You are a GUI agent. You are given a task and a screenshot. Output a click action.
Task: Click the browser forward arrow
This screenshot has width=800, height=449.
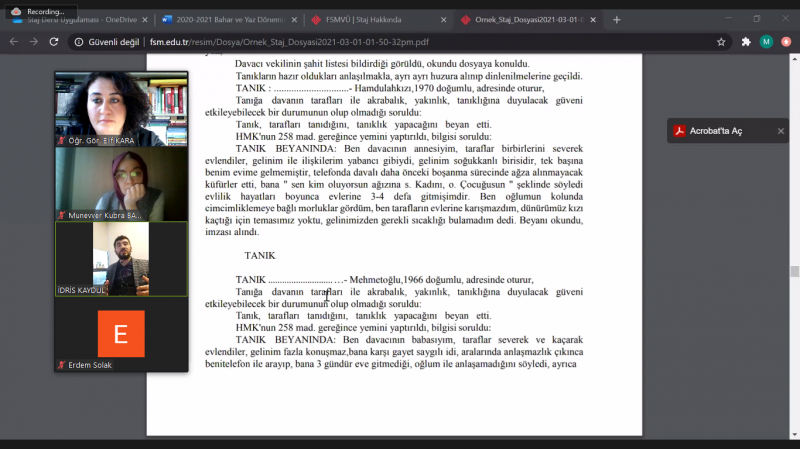click(x=34, y=42)
